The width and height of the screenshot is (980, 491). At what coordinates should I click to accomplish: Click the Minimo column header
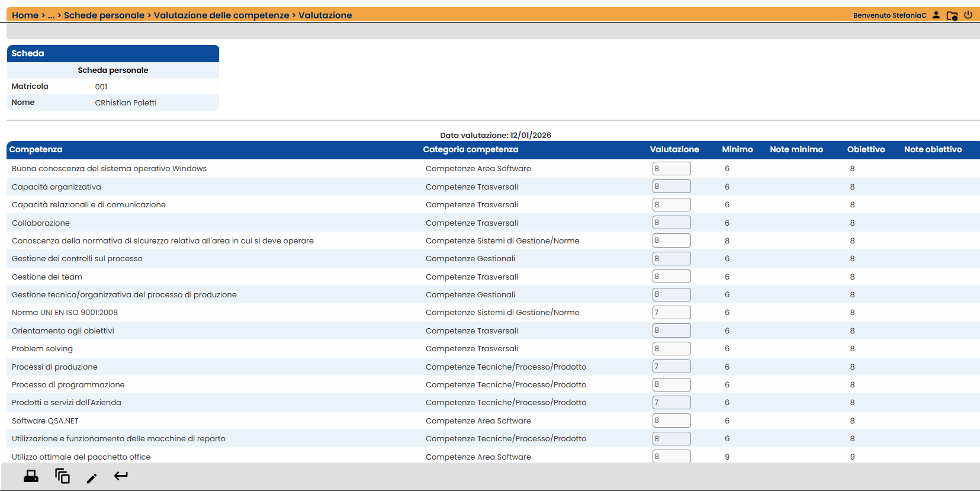pyautogui.click(x=737, y=150)
